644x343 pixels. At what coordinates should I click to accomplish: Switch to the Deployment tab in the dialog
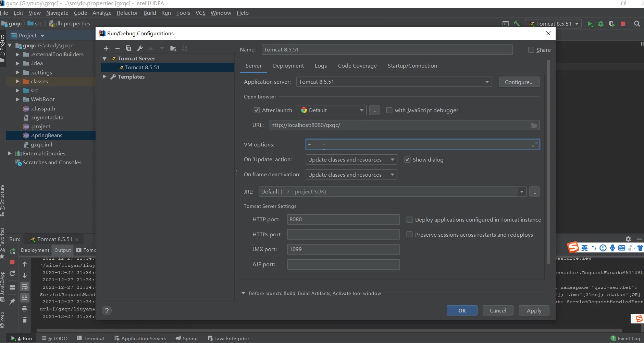[288, 66]
